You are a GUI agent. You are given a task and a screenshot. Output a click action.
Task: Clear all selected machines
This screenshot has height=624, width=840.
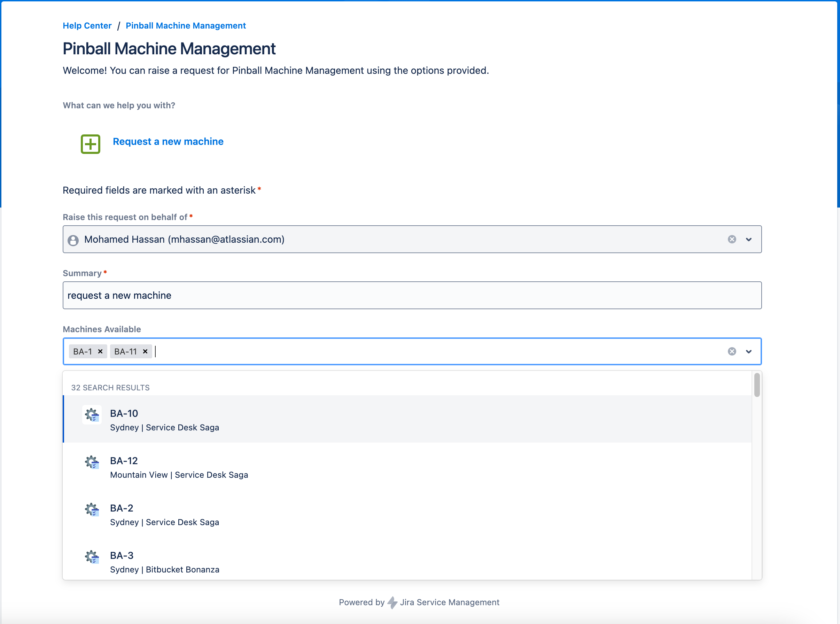pos(732,351)
